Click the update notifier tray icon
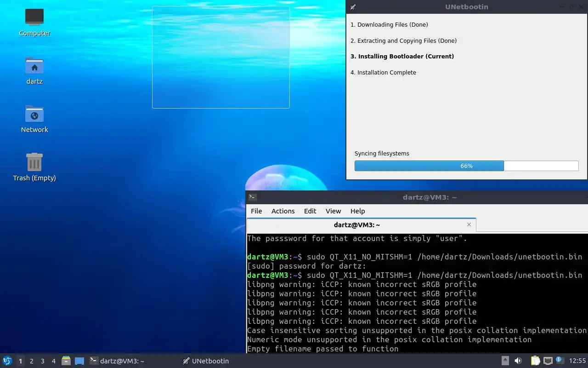 click(560, 361)
